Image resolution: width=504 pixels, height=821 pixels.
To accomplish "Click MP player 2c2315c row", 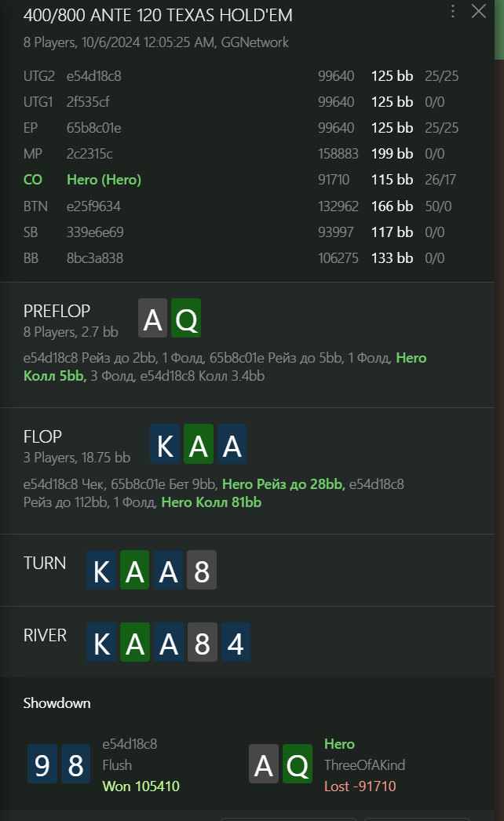I will (247, 153).
